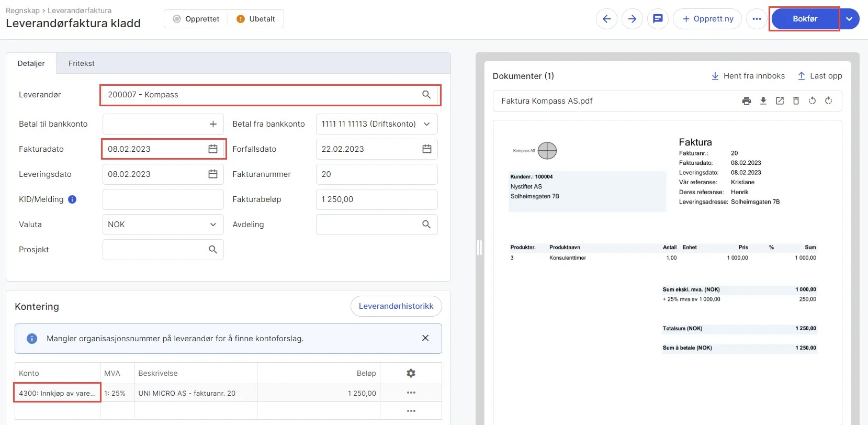This screenshot has width=868, height=425.
Task: Select the Detaljer tab
Action: pos(31,63)
